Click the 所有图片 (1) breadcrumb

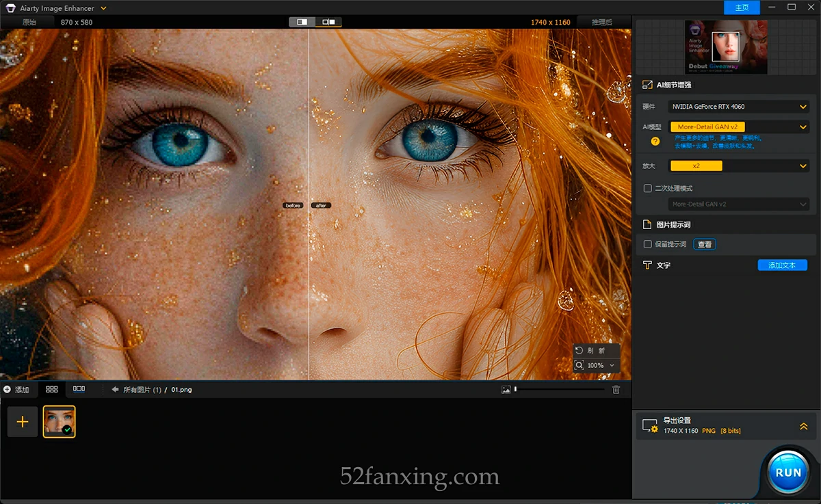(x=142, y=390)
